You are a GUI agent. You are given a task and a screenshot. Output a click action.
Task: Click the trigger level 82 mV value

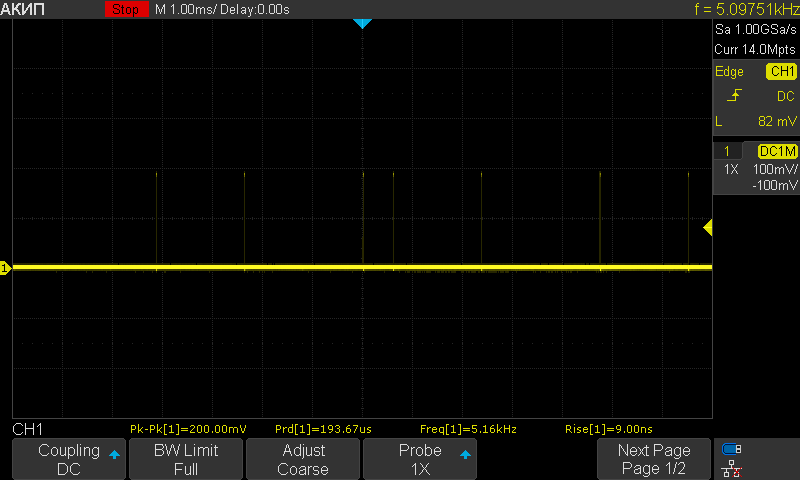coord(777,121)
